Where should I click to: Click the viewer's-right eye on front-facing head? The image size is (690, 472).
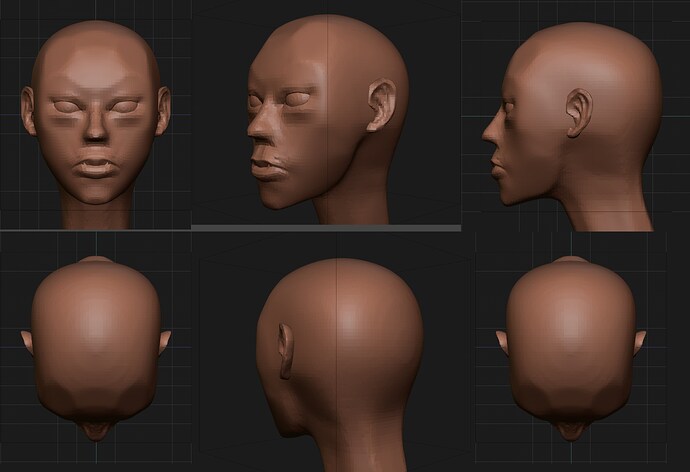click(125, 106)
